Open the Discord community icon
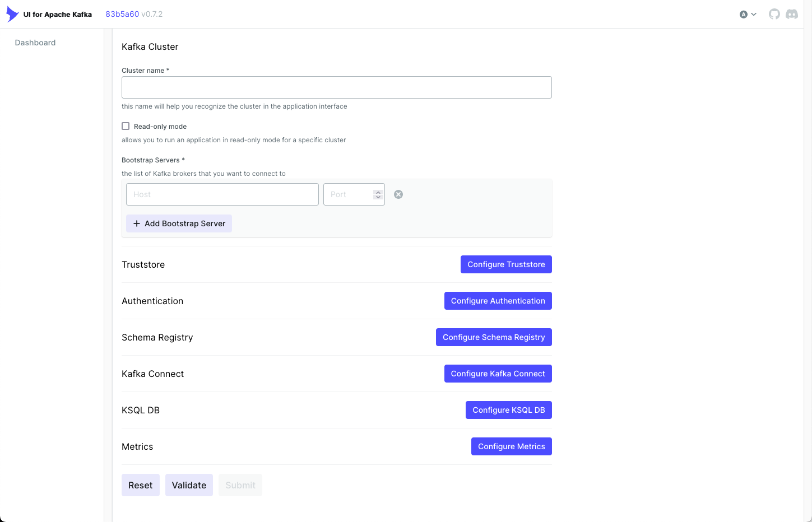Image resolution: width=812 pixels, height=522 pixels. coord(792,14)
